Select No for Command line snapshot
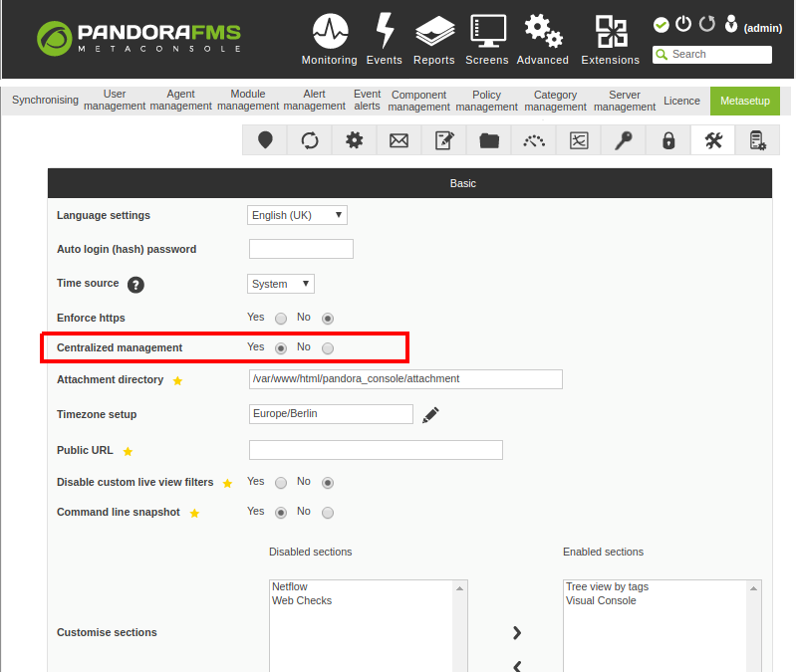This screenshot has height=672, width=797. coord(328,513)
